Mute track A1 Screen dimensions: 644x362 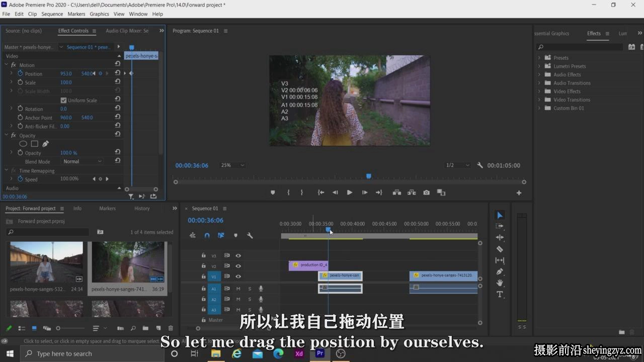(238, 289)
